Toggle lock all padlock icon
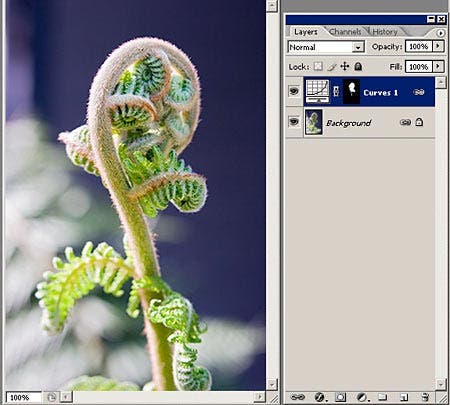Viewport: 450px width, 405px height. point(358,66)
